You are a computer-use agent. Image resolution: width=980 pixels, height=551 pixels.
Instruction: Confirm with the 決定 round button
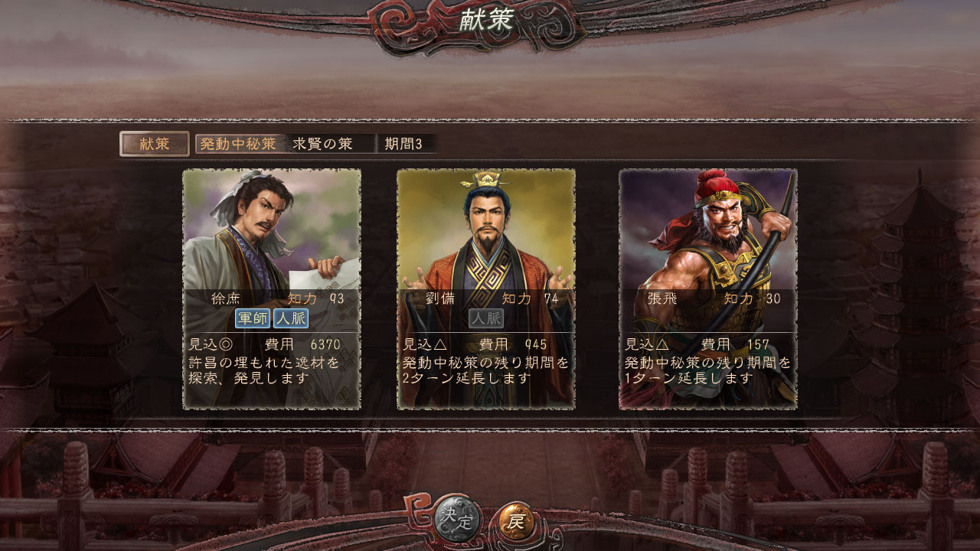click(457, 522)
